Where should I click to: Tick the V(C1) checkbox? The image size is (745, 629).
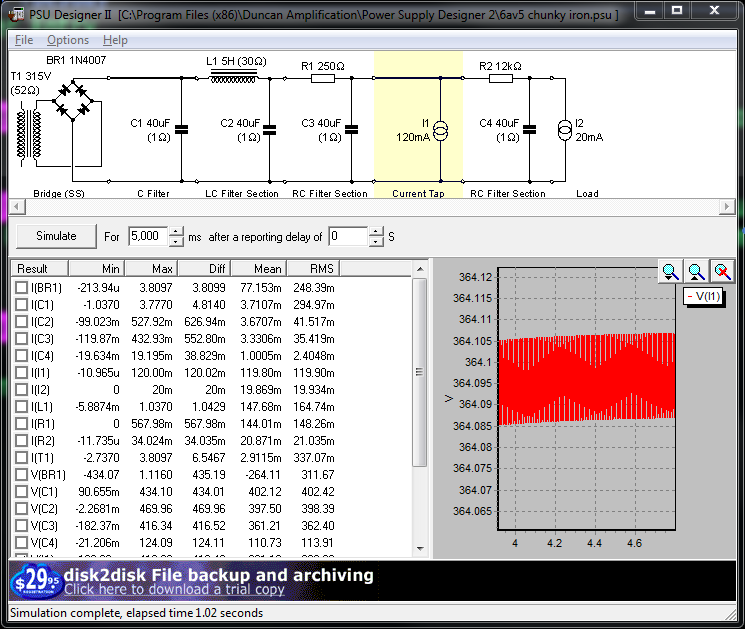pos(21,491)
